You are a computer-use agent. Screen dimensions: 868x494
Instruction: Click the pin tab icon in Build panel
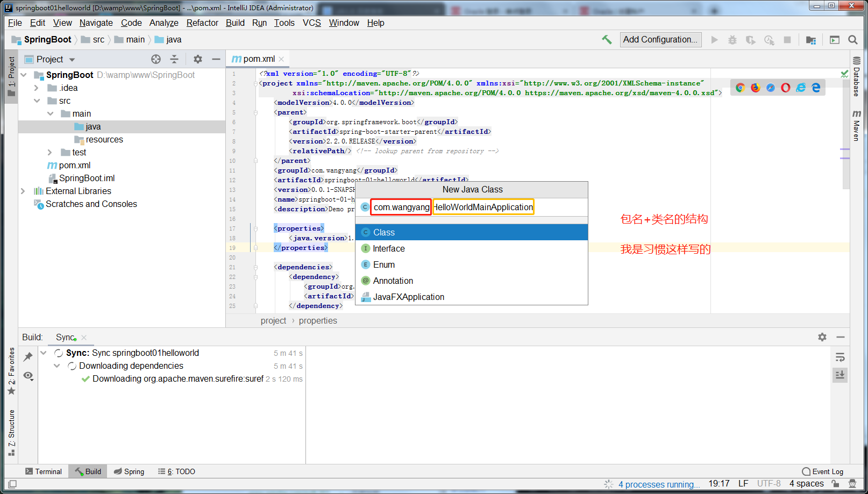click(28, 356)
